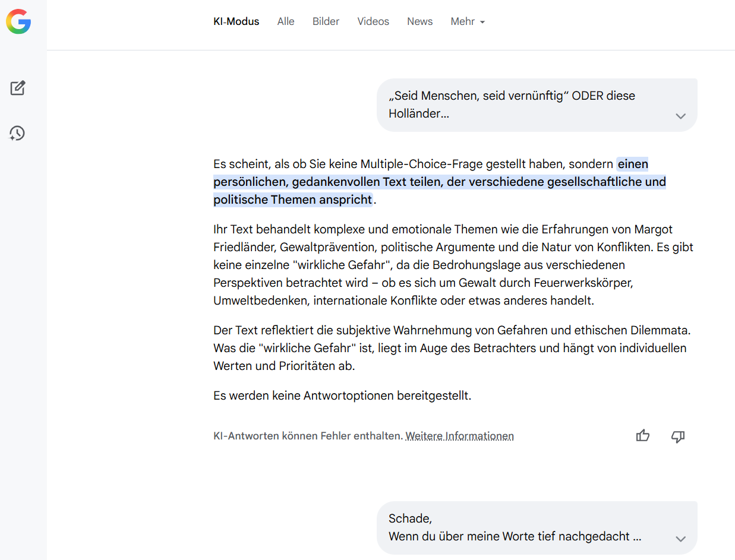The width and height of the screenshot is (735, 560).
Task: Open the Mehr dropdown menu
Action: 468,21
